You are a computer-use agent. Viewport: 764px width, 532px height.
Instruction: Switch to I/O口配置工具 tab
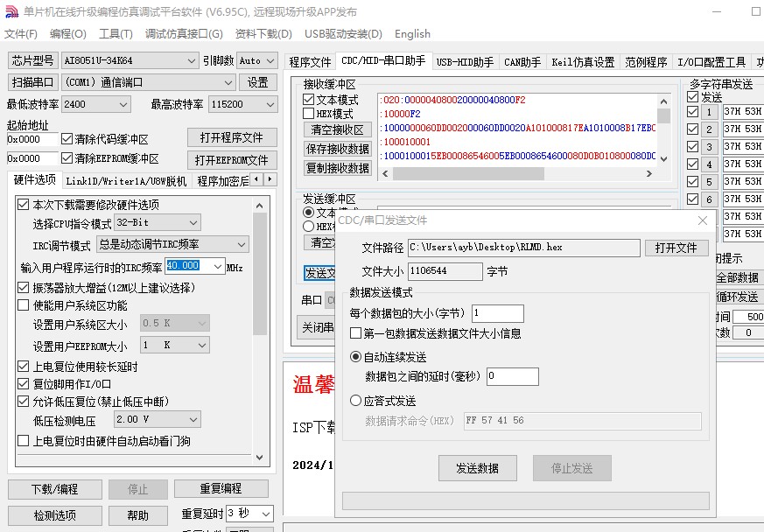pyautogui.click(x=711, y=62)
